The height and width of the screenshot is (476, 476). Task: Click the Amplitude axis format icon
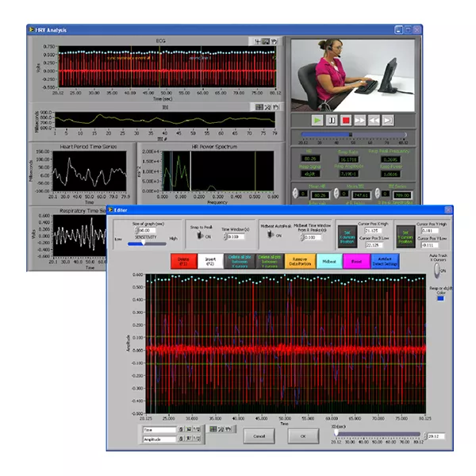pos(197,439)
